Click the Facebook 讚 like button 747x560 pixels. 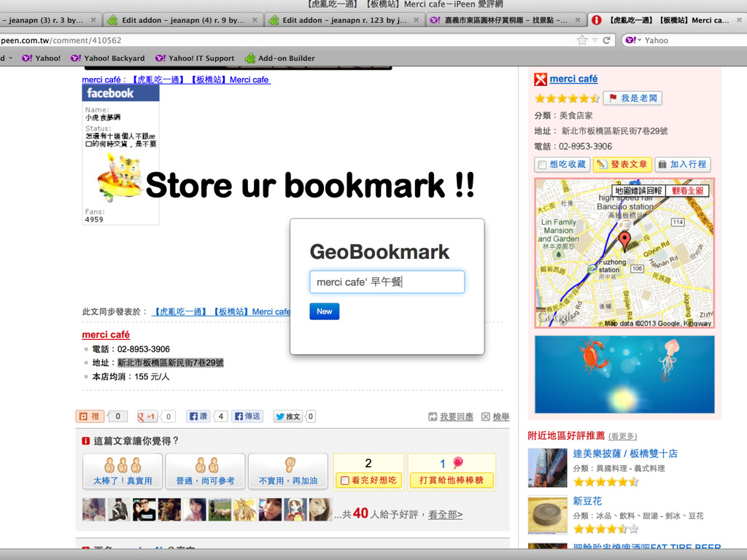click(198, 416)
